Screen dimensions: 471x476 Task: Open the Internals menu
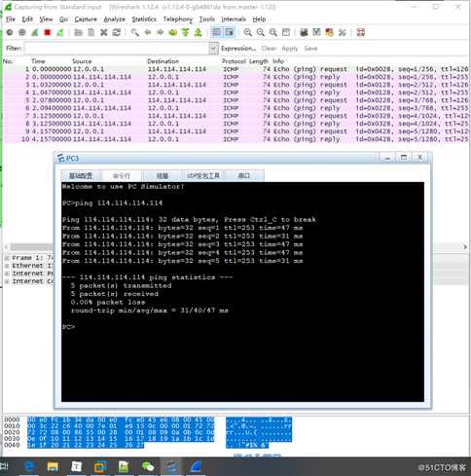click(234, 19)
